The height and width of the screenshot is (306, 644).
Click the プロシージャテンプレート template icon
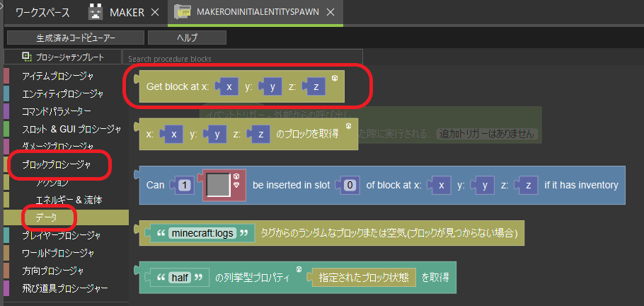click(x=27, y=57)
